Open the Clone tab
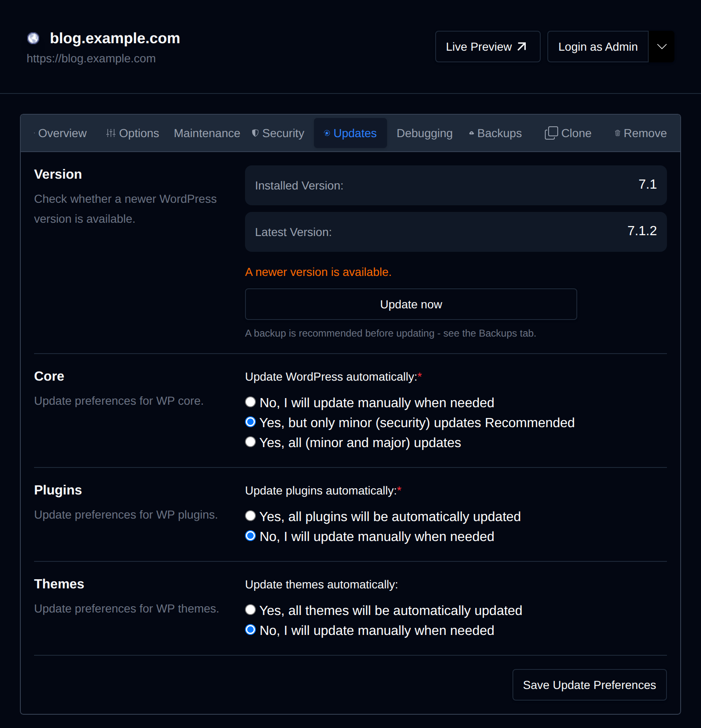The image size is (701, 728). point(568,133)
